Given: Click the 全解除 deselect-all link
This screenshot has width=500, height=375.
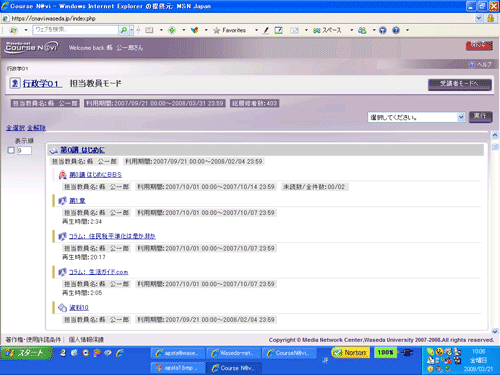Looking at the screenshot, I should [x=36, y=128].
